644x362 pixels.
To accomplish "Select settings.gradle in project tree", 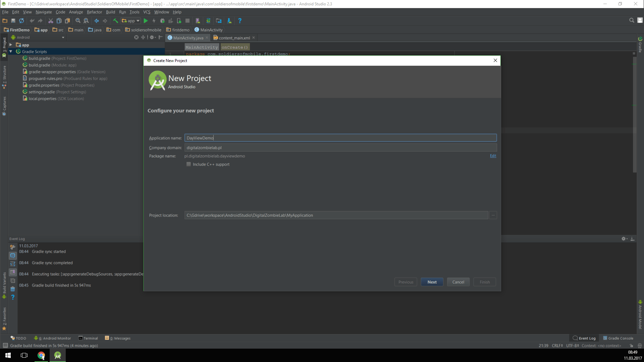I will (54, 92).
